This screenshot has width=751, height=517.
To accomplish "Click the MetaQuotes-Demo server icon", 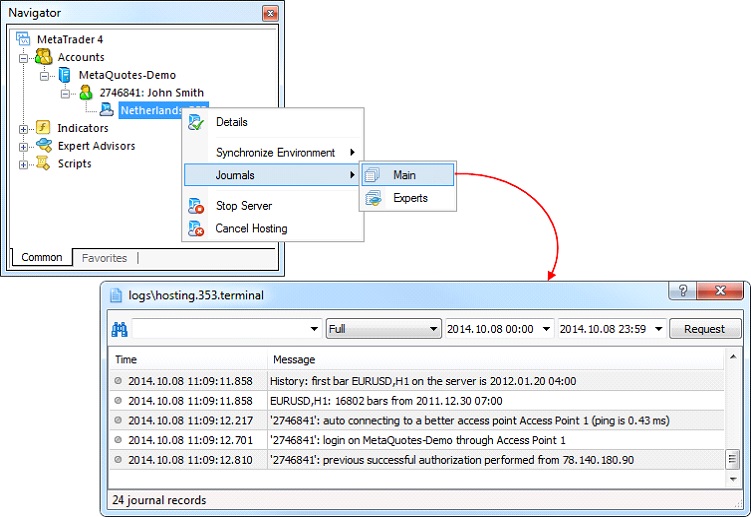I will (x=65, y=75).
